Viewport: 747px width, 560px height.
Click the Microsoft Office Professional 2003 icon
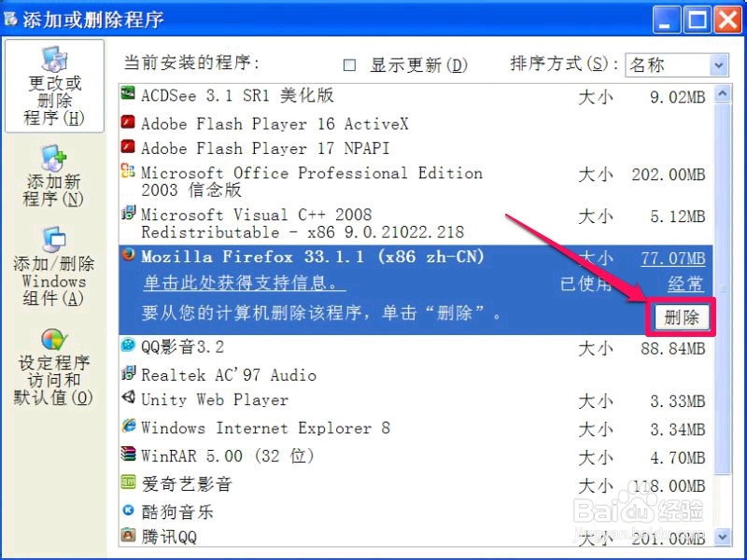(128, 171)
